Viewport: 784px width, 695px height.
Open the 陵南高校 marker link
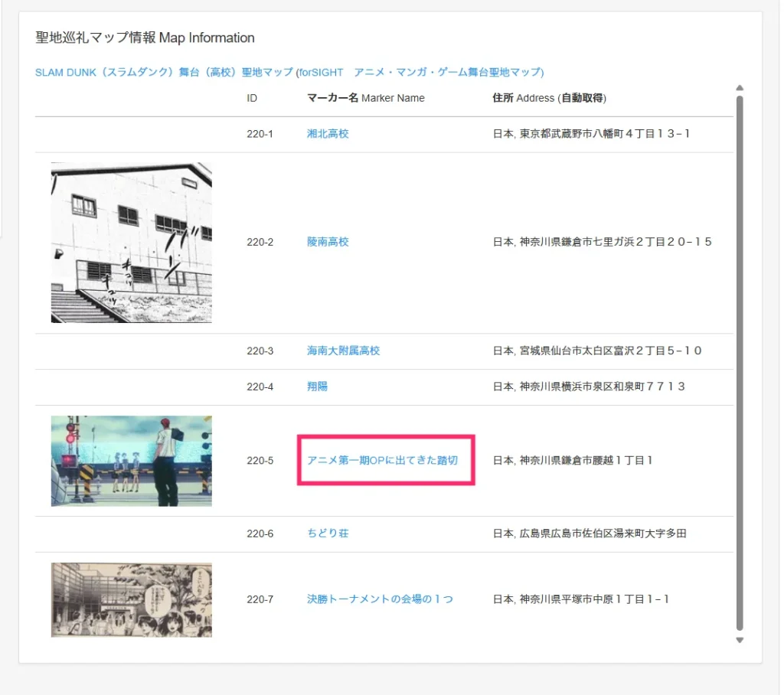(328, 242)
